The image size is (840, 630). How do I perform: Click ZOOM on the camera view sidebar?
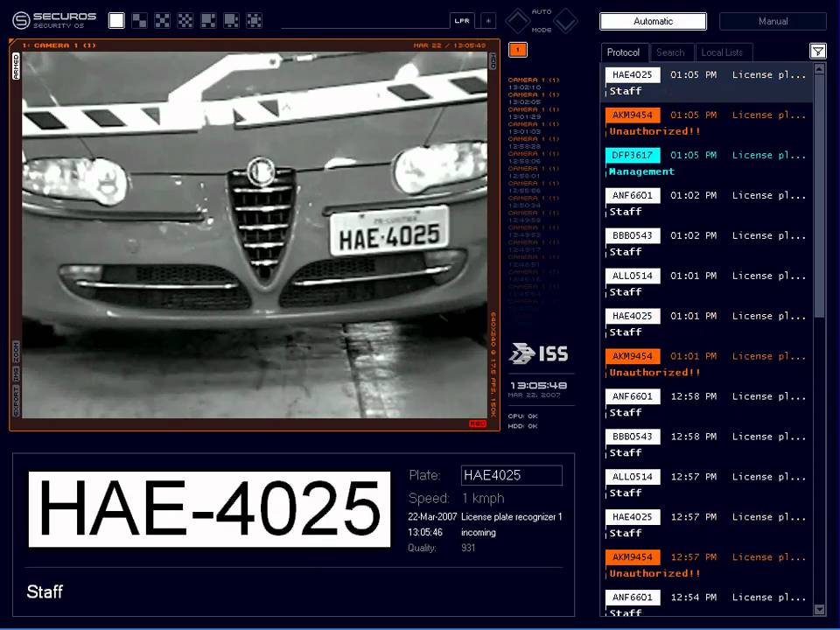(16, 353)
